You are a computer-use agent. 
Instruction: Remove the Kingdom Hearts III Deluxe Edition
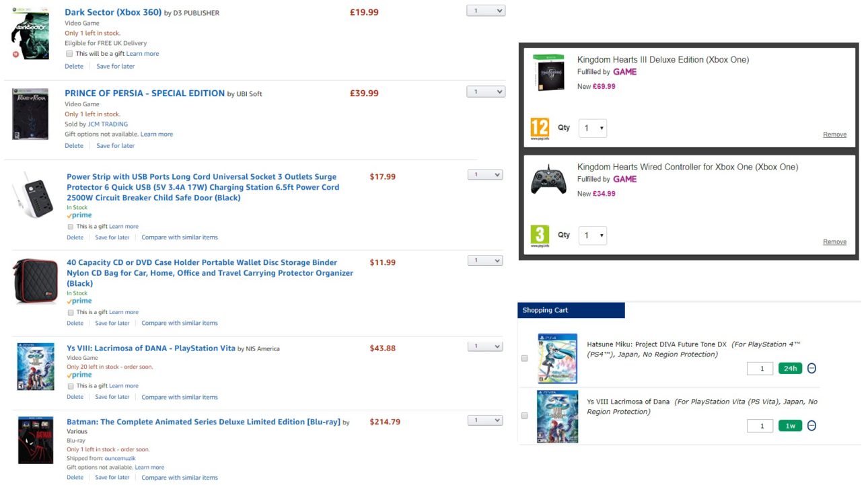tap(835, 135)
